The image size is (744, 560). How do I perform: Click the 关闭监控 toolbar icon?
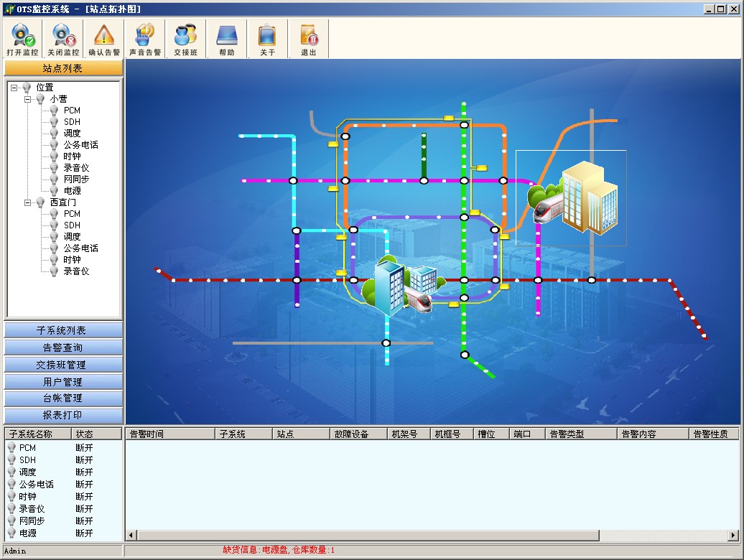pyautogui.click(x=63, y=35)
